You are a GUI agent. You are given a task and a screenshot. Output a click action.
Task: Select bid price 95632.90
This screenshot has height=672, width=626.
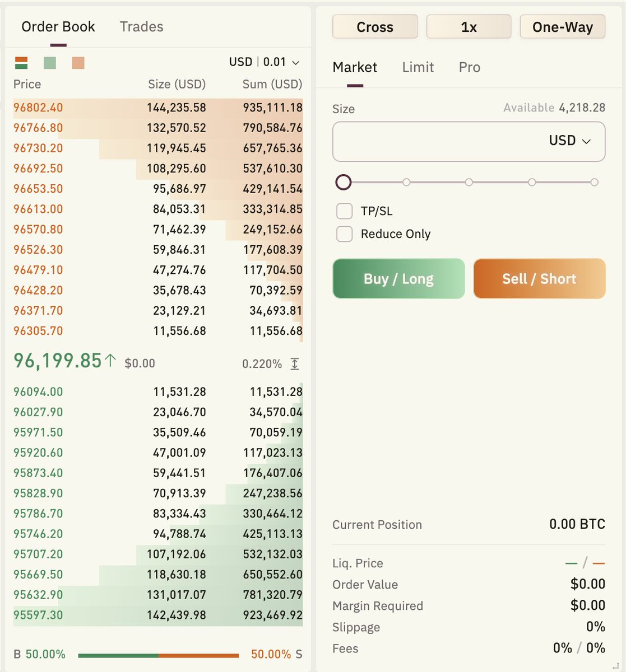point(38,595)
